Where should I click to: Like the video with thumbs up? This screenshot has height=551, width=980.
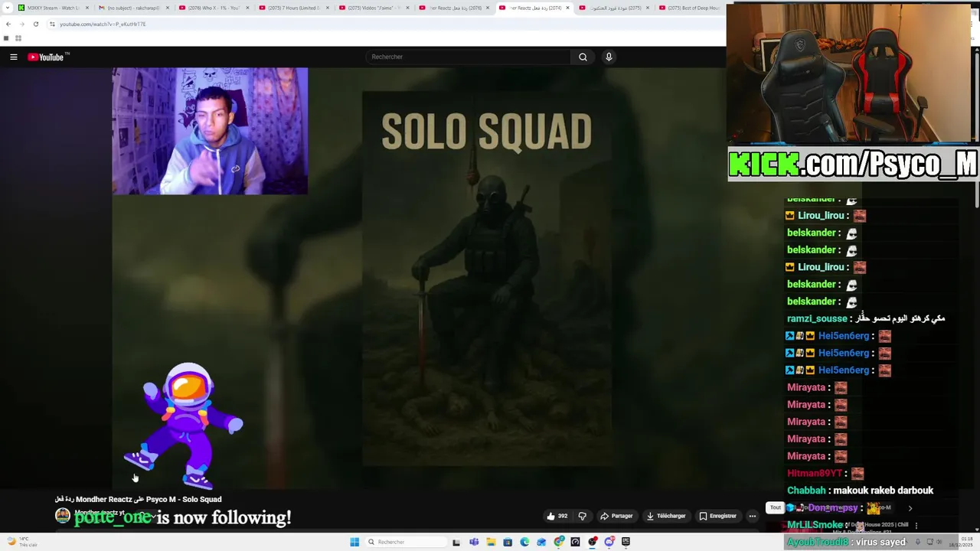(x=557, y=516)
